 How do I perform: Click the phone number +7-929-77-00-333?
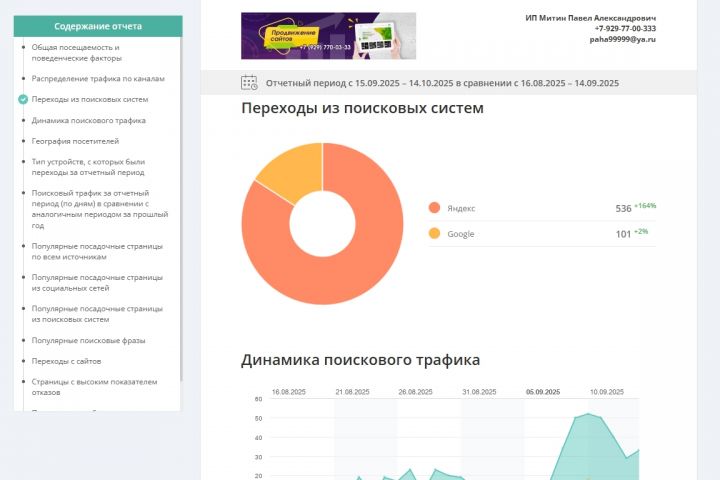(x=625, y=28)
